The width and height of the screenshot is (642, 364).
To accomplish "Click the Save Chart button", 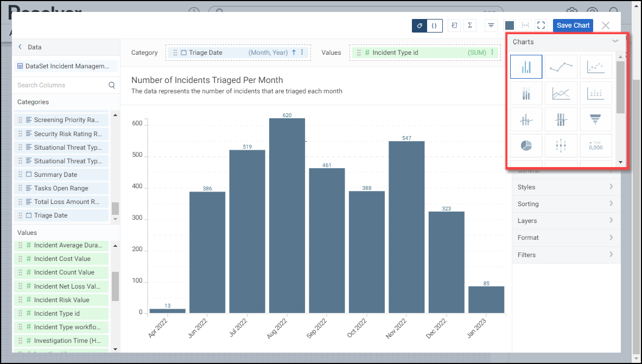I will 573,25.
